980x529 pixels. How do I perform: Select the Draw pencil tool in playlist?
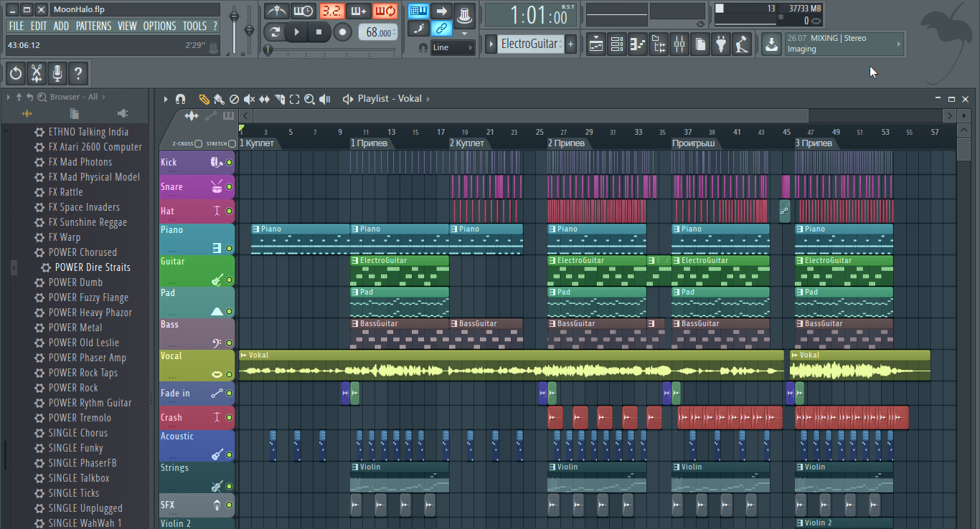(x=204, y=99)
